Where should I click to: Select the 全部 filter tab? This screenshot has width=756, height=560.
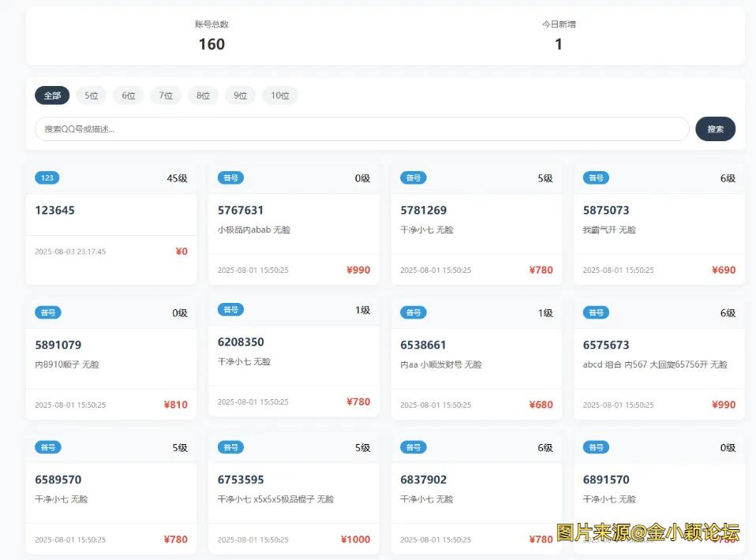(x=52, y=95)
